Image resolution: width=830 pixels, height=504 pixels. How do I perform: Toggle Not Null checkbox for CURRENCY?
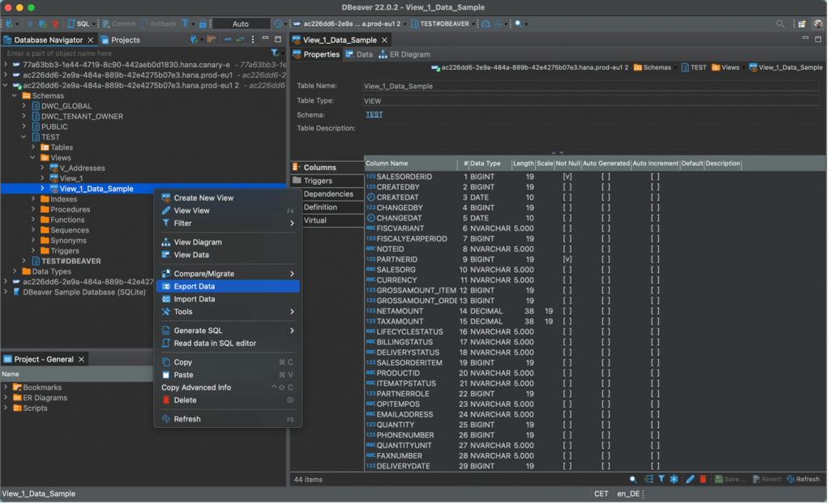[567, 280]
